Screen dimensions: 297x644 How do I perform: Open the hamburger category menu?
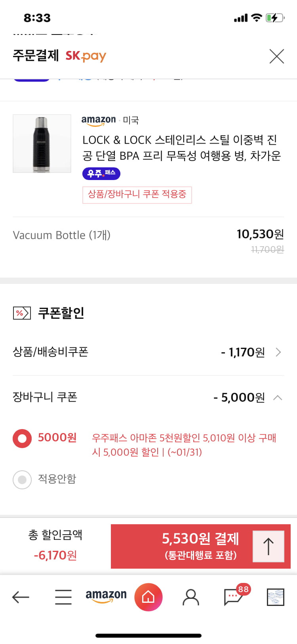63,597
